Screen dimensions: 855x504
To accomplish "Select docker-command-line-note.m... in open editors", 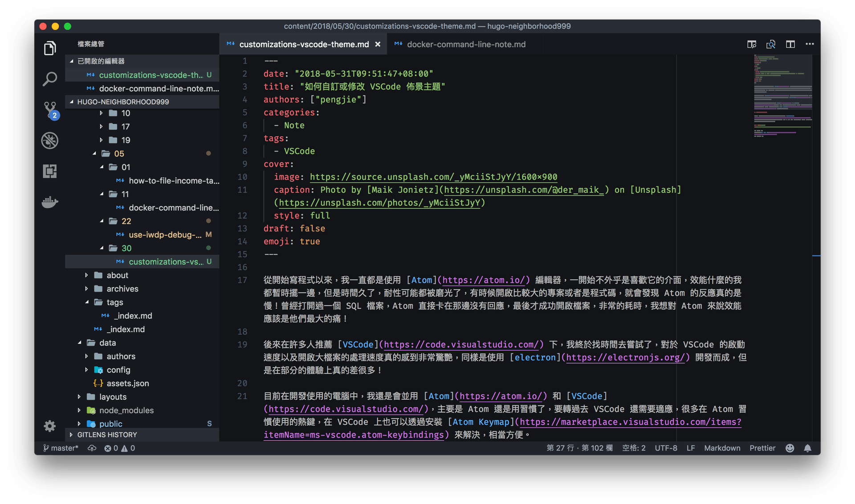I will (x=142, y=88).
